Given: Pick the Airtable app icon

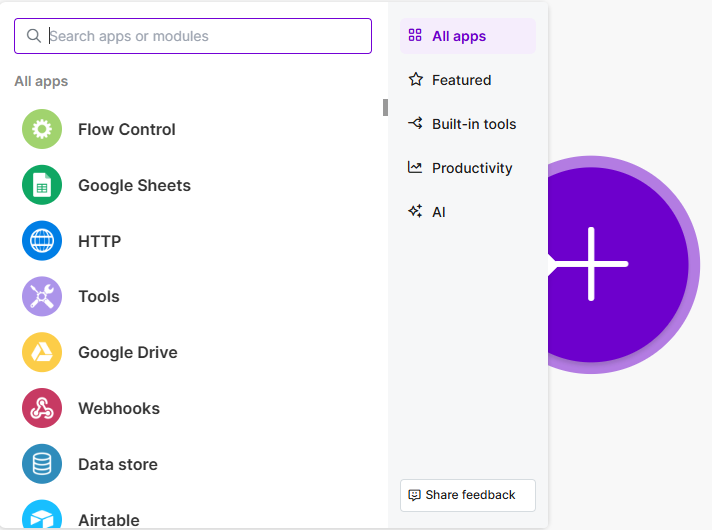Looking at the screenshot, I should tap(42, 517).
